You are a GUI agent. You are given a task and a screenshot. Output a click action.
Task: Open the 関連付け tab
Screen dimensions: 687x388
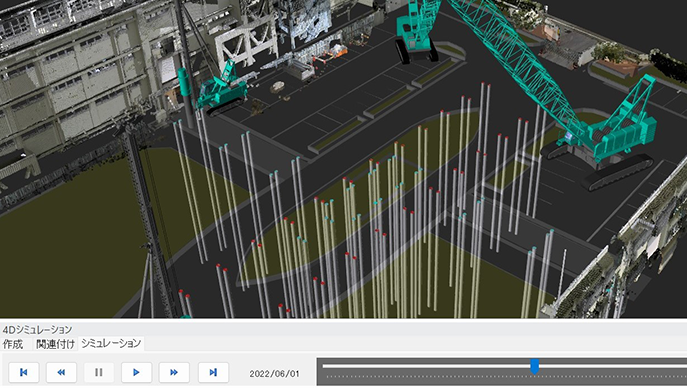pos(55,344)
